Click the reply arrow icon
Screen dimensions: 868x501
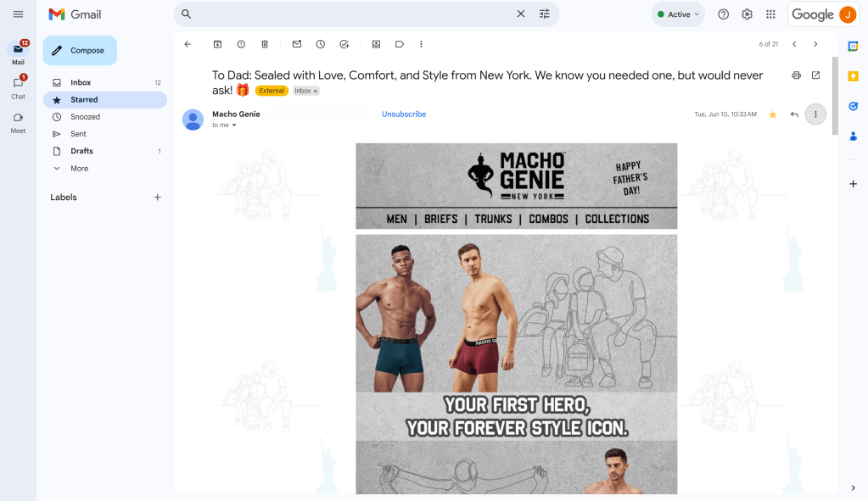[794, 114]
